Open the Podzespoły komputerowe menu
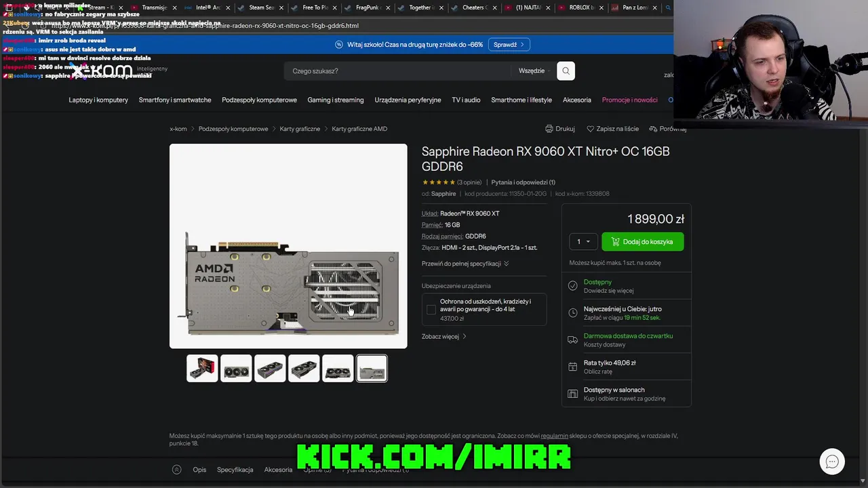This screenshot has width=868, height=488. click(259, 100)
